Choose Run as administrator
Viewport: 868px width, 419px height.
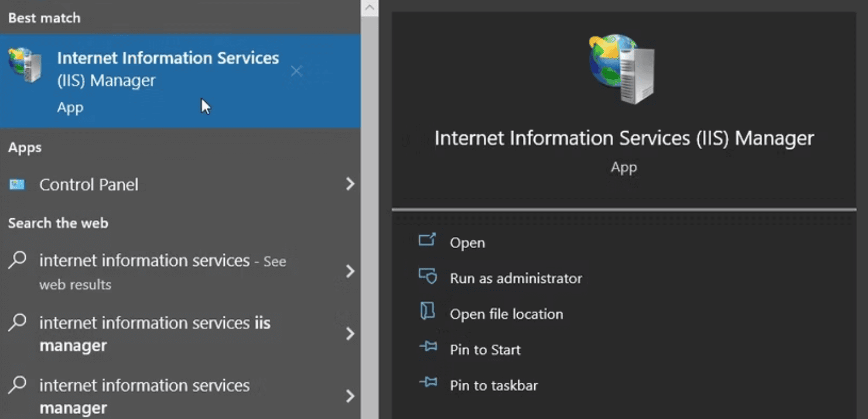[x=515, y=279]
